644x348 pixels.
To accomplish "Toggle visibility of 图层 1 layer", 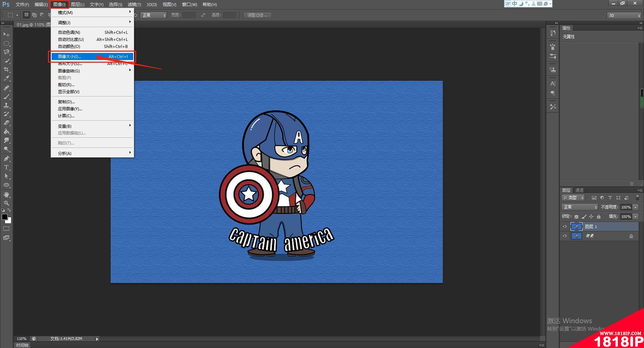I will click(565, 227).
